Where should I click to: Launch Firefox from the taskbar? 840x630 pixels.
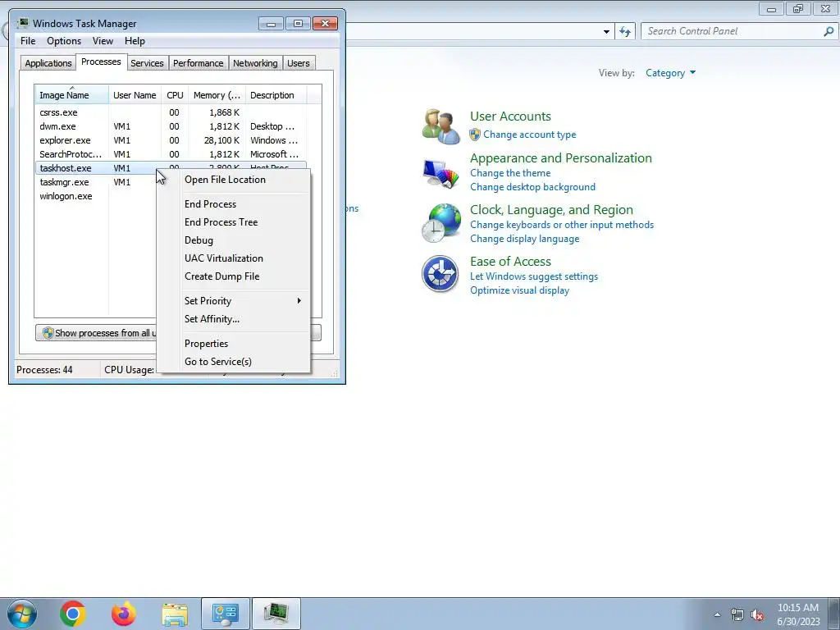123,614
